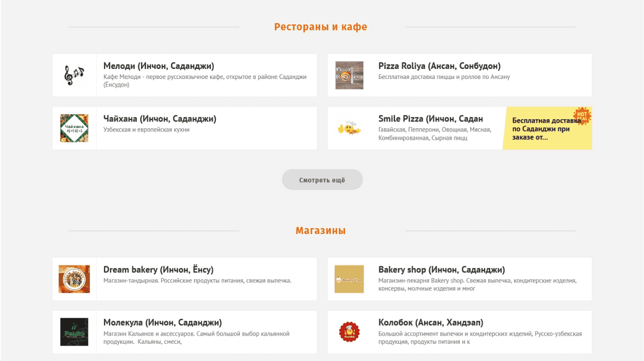This screenshot has width=644, height=361.
Task: Open Молекула (Инчон, Саданджи) store title
Action: point(162,323)
